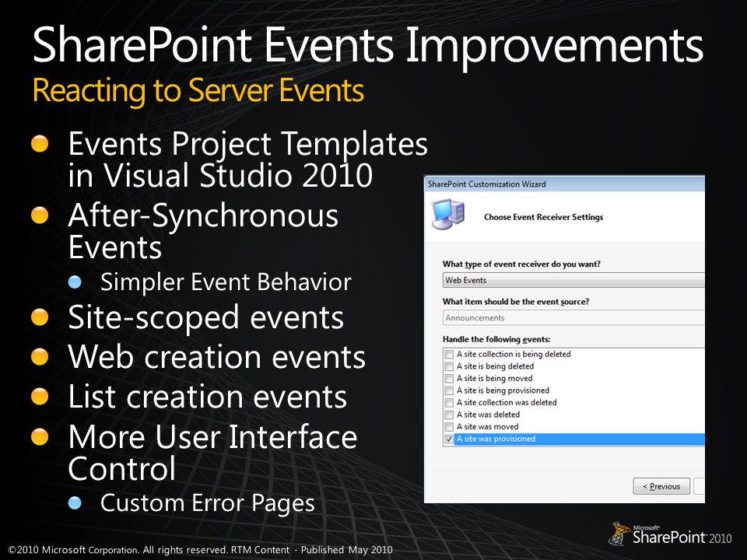
Task: Click the 'Web creation events' bullet text
Action: pyautogui.click(x=217, y=357)
